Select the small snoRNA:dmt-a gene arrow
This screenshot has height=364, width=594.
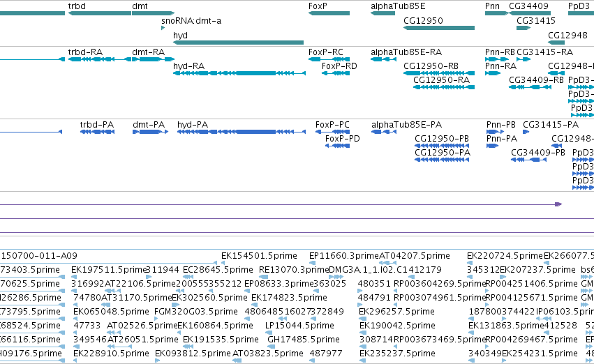point(163,28)
